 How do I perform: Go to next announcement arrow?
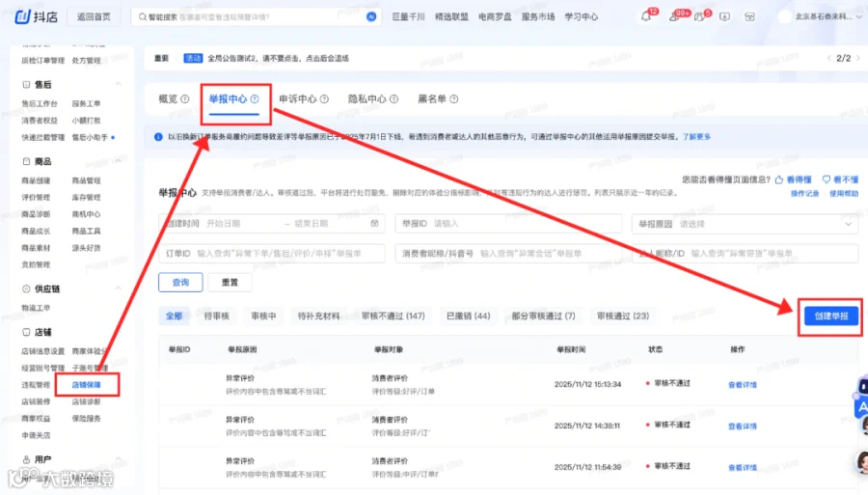(858, 58)
